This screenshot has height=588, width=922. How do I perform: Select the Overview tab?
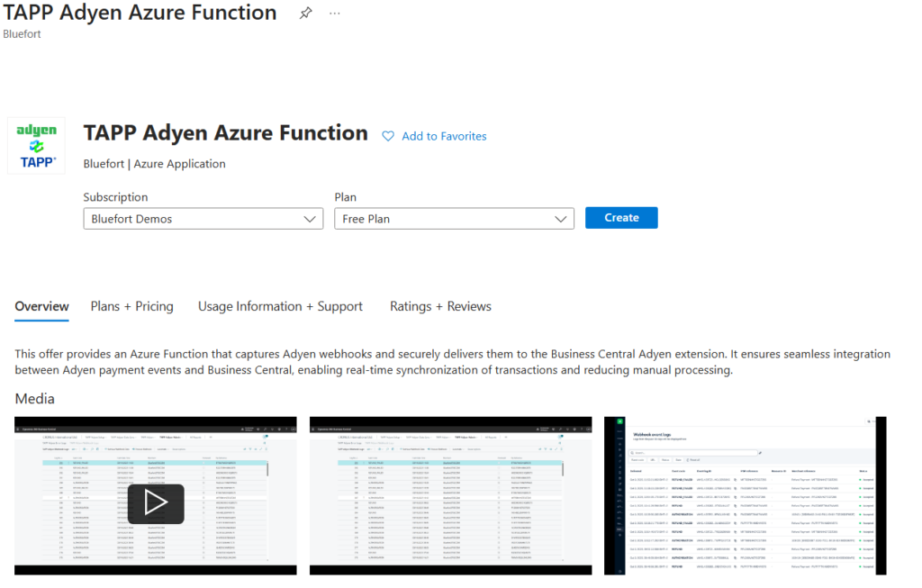[41, 306]
